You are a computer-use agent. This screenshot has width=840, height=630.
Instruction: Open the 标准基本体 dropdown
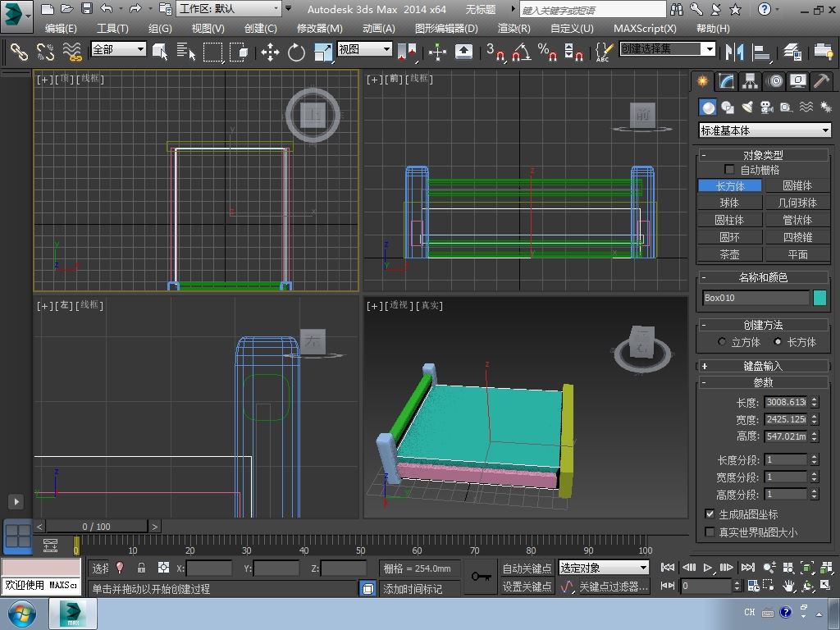(x=765, y=130)
